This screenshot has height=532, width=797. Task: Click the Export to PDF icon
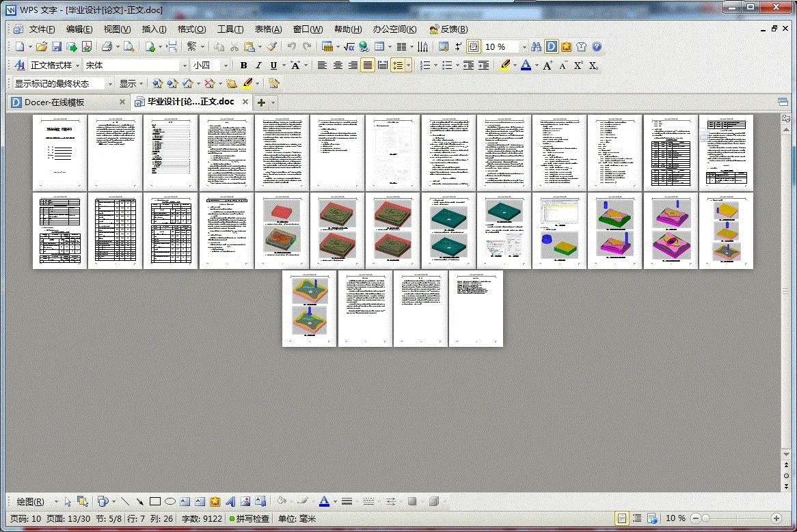[x=87, y=46]
